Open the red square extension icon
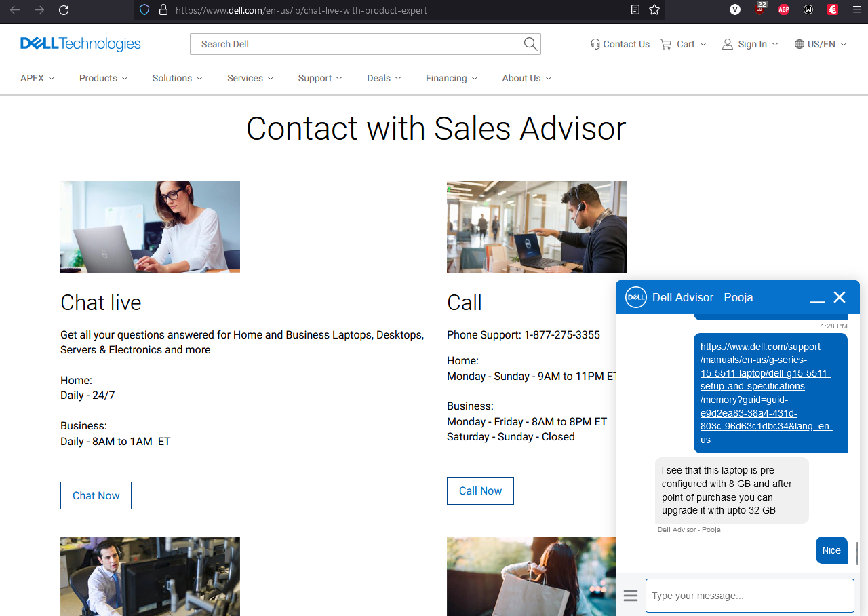Viewport: 868px width, 616px height. point(833,9)
